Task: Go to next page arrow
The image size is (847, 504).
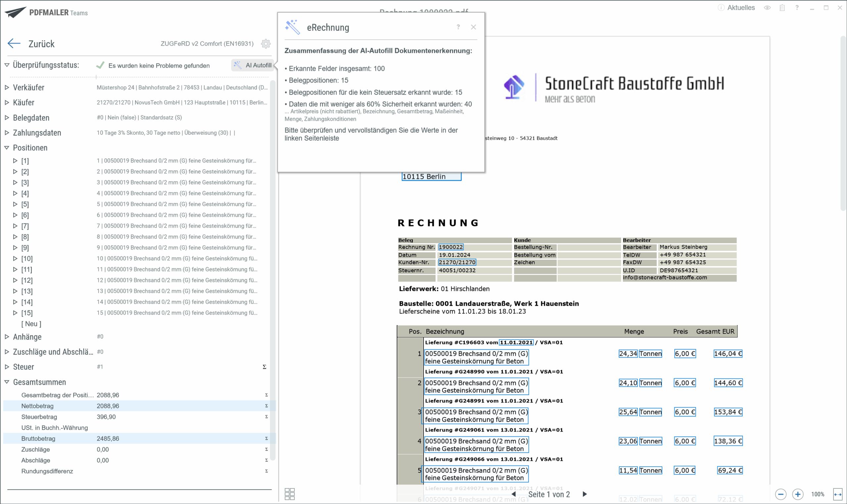Action: (585, 494)
